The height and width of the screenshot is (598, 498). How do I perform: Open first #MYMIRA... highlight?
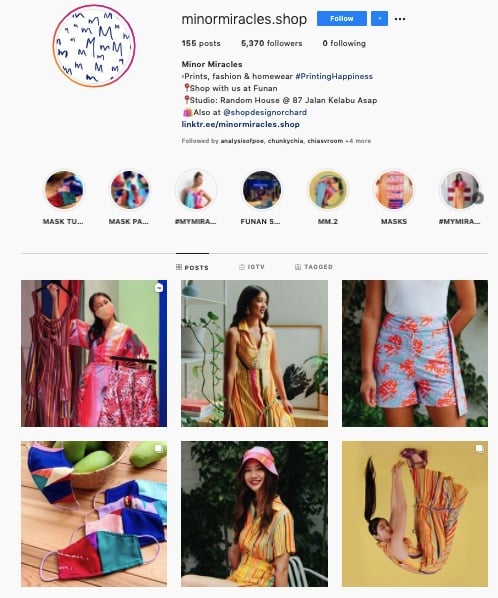(196, 190)
